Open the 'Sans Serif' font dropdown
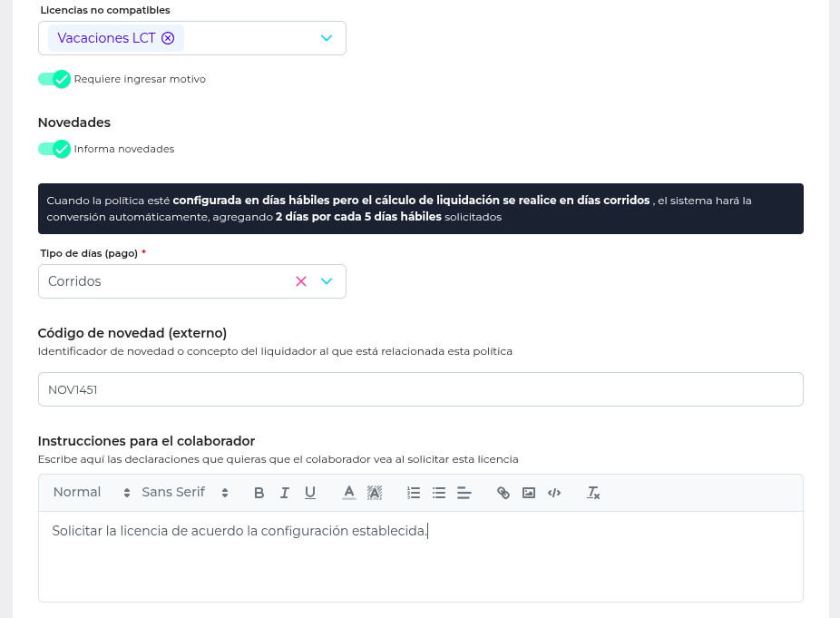Image resolution: width=840 pixels, height=618 pixels. point(185,492)
